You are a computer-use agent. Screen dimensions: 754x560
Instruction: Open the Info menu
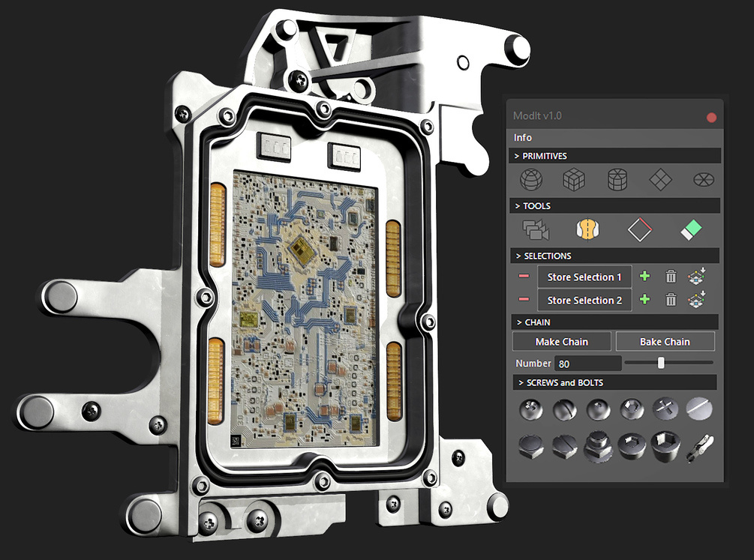[523, 138]
